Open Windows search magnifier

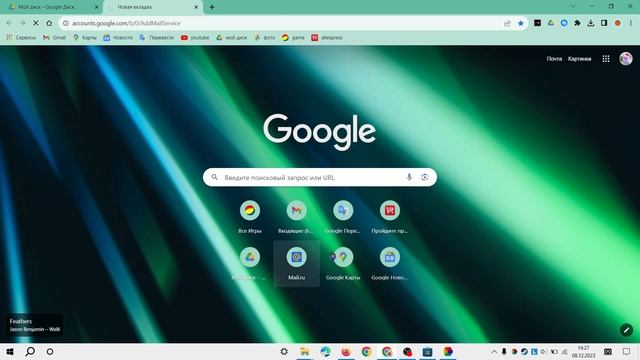pos(30,351)
